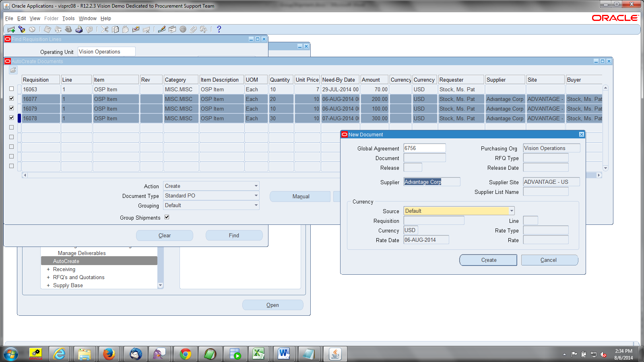644x362 pixels.
Task: Open the Currency Source dropdown
Action: click(512, 211)
